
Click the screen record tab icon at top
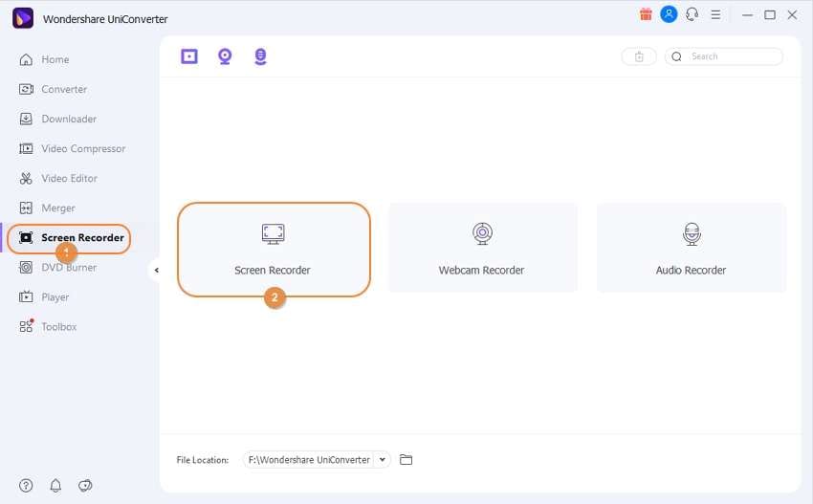click(x=189, y=56)
